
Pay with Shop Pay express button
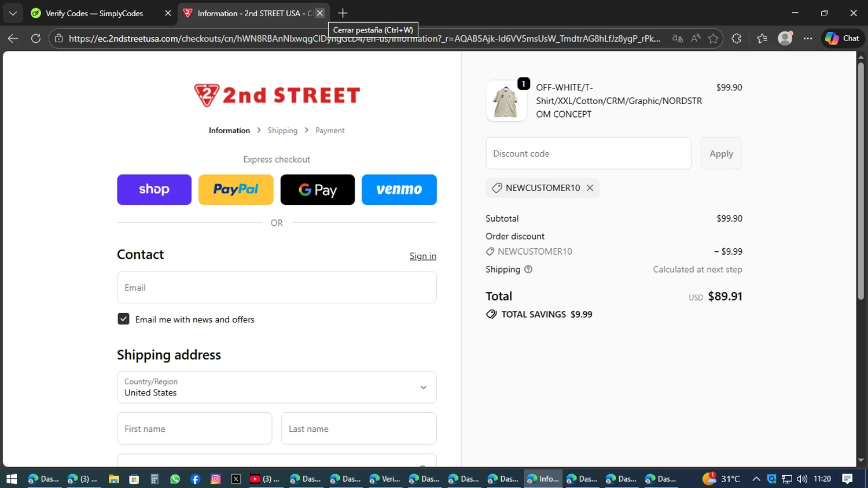(x=154, y=190)
